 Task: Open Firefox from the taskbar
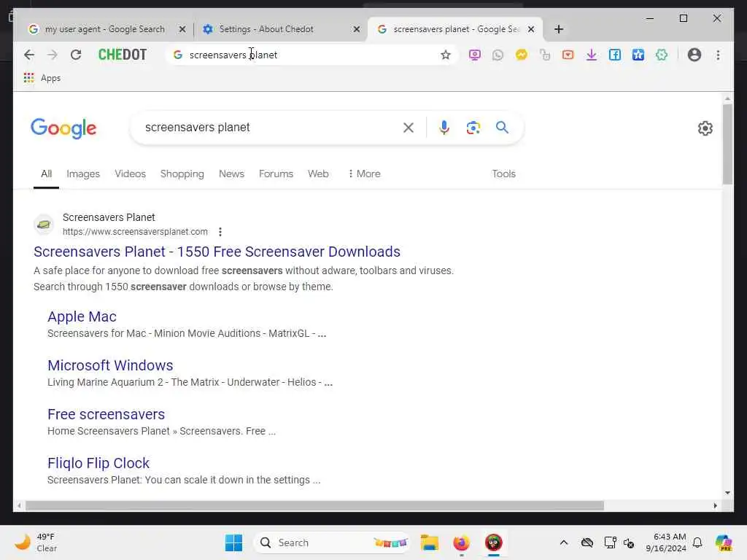coord(461,542)
